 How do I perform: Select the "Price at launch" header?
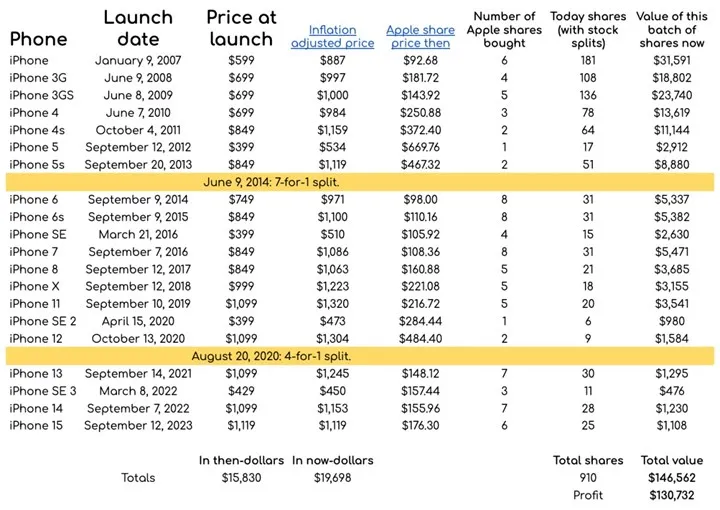pos(240,28)
